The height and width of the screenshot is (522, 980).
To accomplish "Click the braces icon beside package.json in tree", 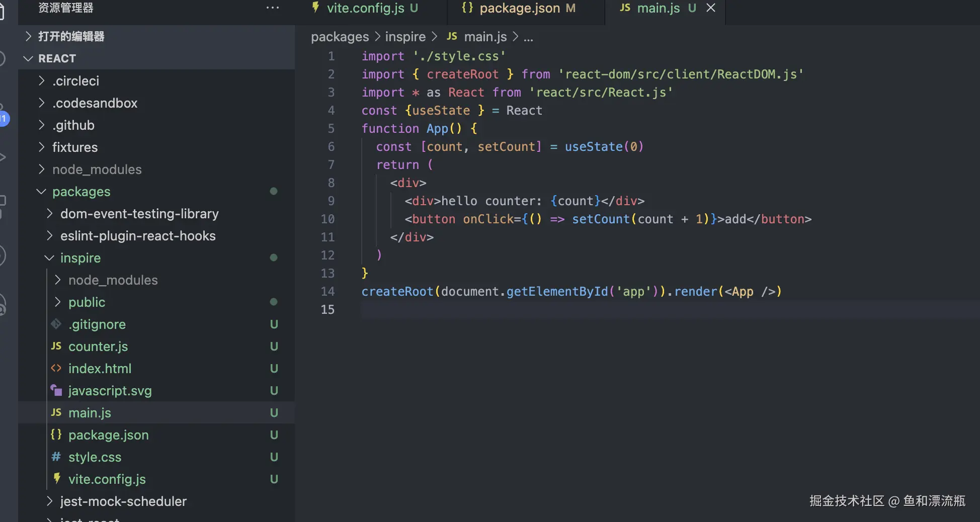I will coord(56,434).
